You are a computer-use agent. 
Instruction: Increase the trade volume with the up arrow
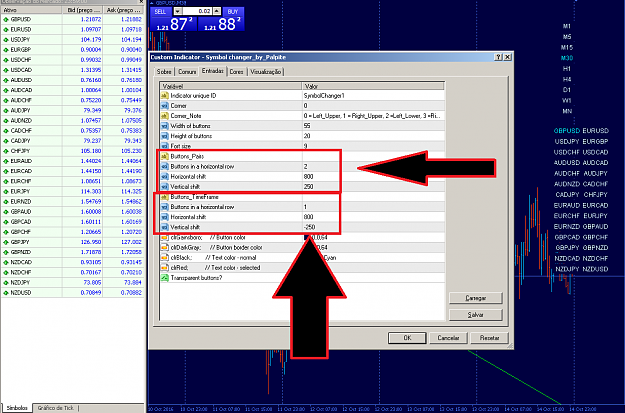[x=216, y=12]
